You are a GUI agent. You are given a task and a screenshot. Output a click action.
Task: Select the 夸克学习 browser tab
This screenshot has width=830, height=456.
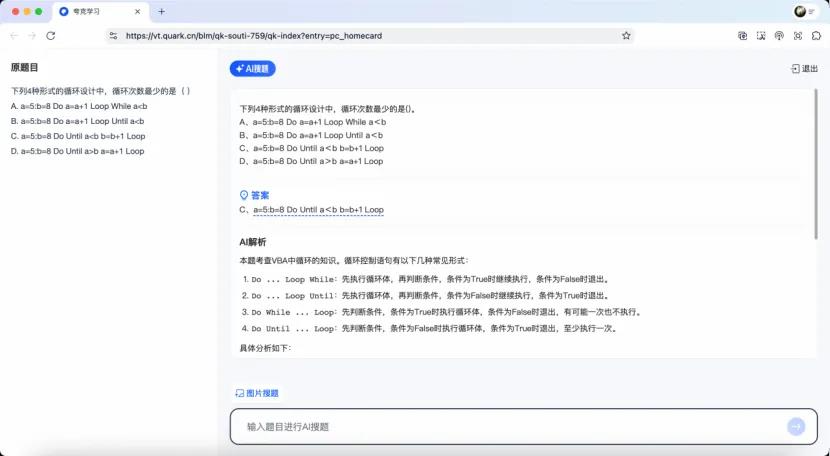100,11
